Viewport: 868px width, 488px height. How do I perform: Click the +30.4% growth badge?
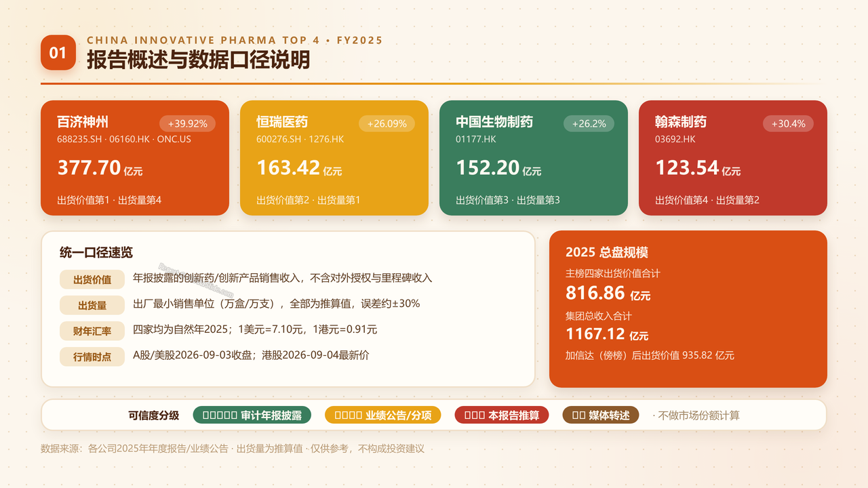788,123
